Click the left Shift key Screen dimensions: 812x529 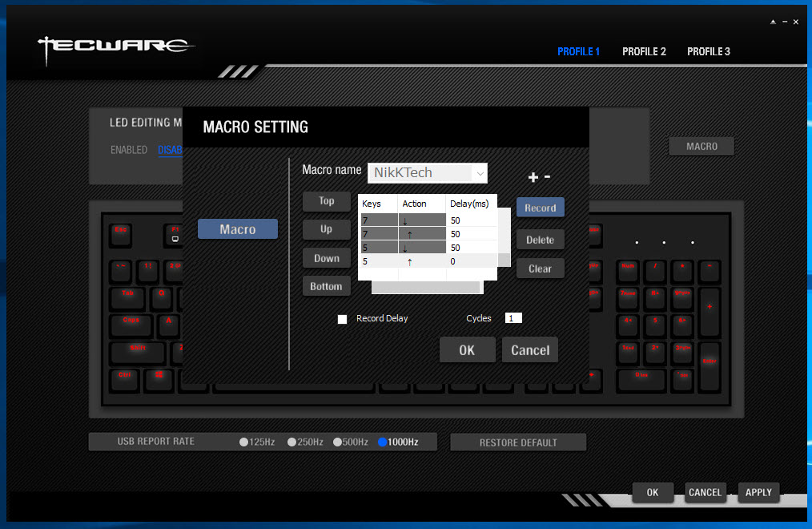pos(138,353)
